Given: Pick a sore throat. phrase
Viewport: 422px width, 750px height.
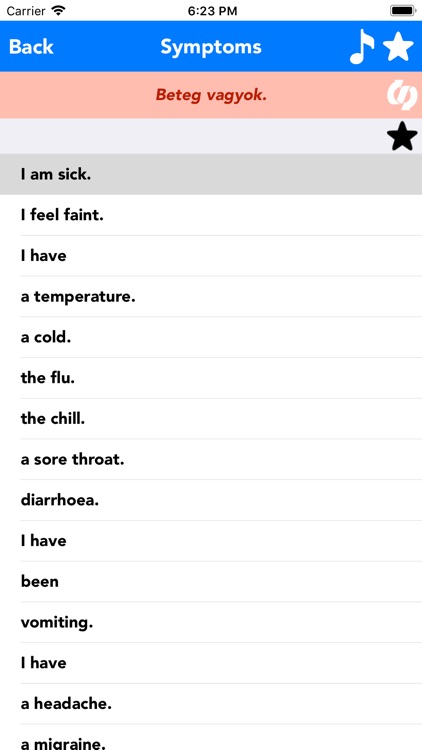Looking at the screenshot, I should click(x=211, y=460).
